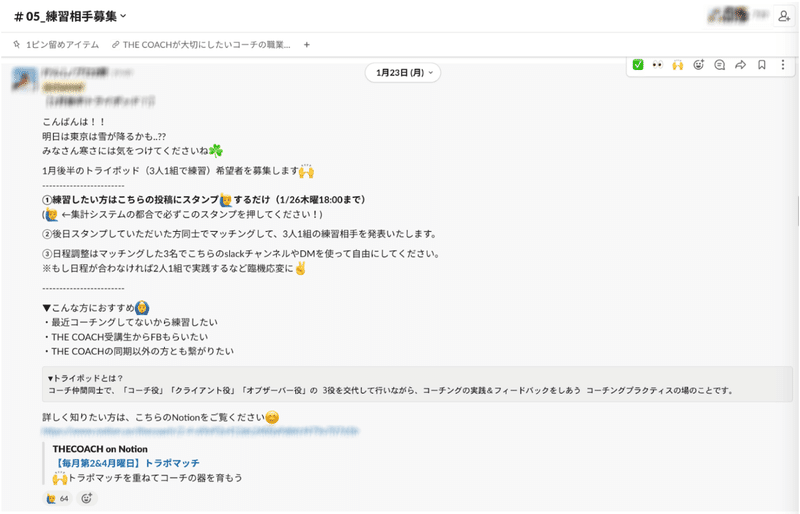Screen dimensions: 800x514
Task: Open THE COACHが大切にしたい bookmark link
Action: click(x=201, y=45)
